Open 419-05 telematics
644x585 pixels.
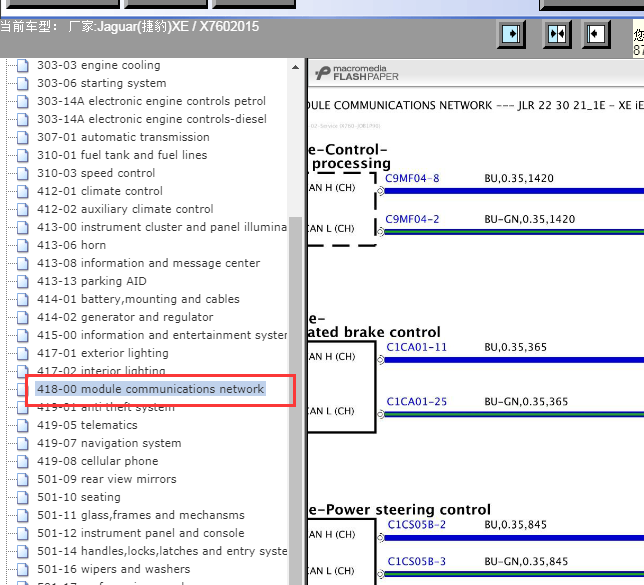[x=87, y=425]
